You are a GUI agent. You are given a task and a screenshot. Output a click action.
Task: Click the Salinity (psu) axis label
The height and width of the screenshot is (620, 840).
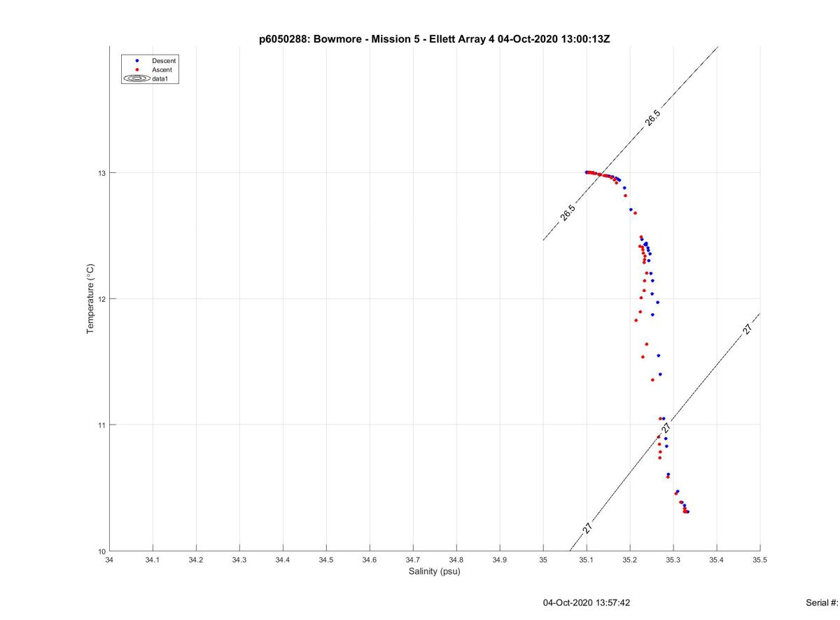point(435,572)
